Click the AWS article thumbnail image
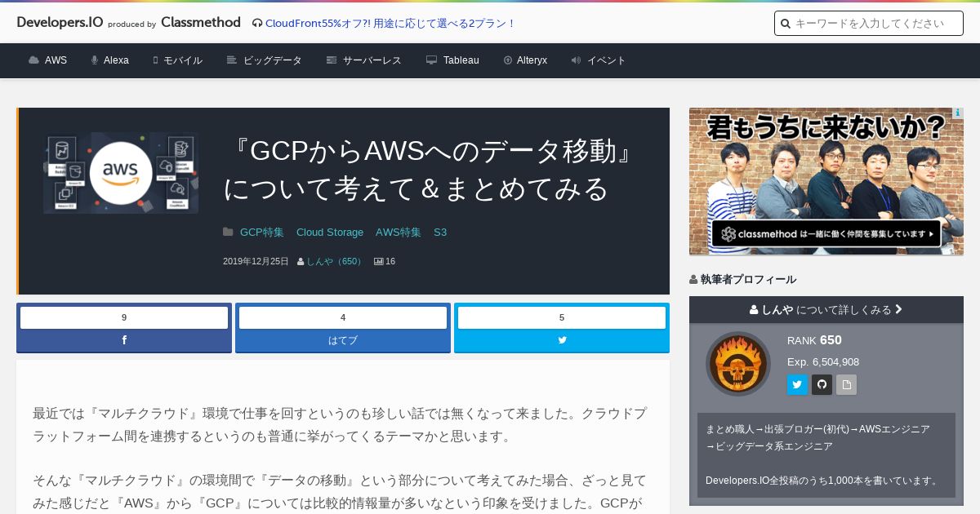The width and height of the screenshot is (980, 514). [121, 173]
